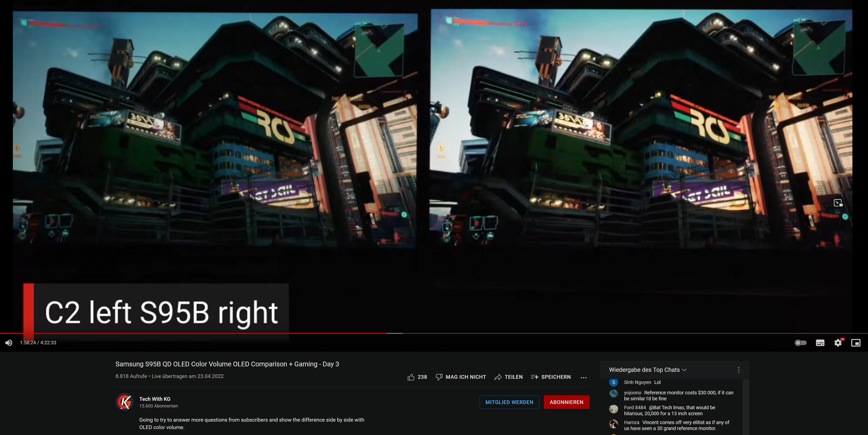
Task: Expand the Wiedergabe des Top Chats dropdown
Action: click(x=648, y=370)
